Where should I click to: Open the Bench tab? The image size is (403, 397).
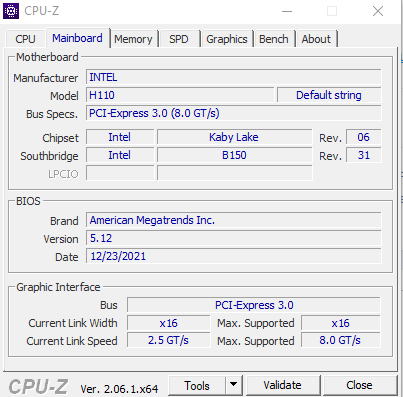click(x=274, y=39)
